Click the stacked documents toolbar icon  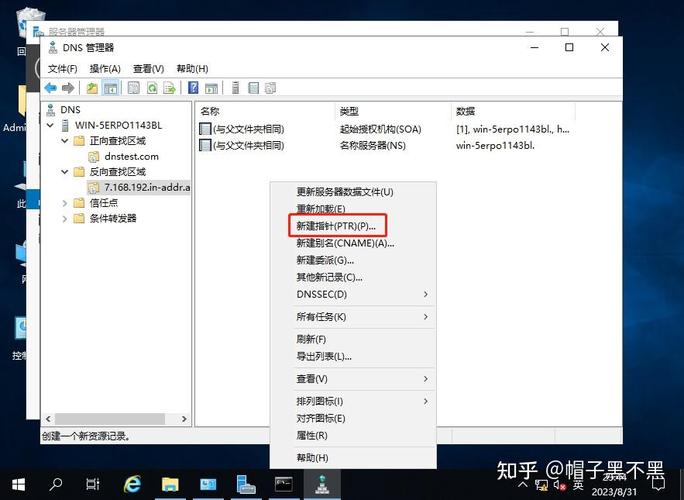pos(270,88)
